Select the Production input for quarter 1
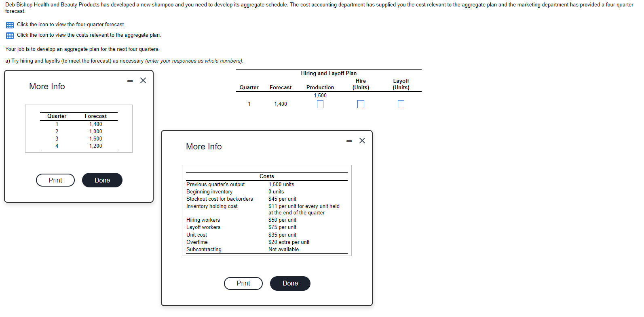Viewport: 644px width, 317px height. click(320, 104)
